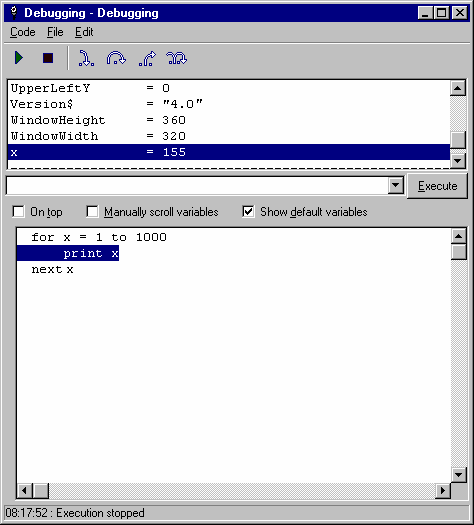Click the Step Into toolbar icon

click(x=86, y=58)
